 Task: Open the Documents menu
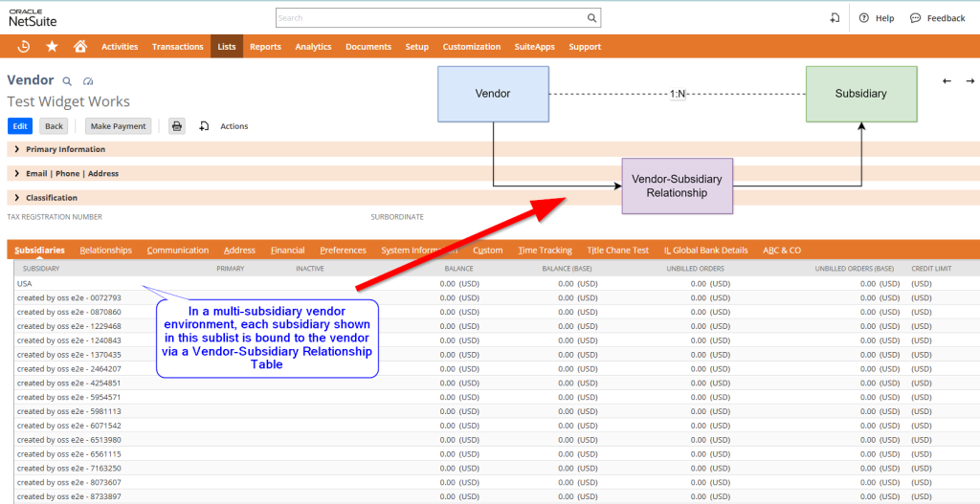(x=368, y=47)
